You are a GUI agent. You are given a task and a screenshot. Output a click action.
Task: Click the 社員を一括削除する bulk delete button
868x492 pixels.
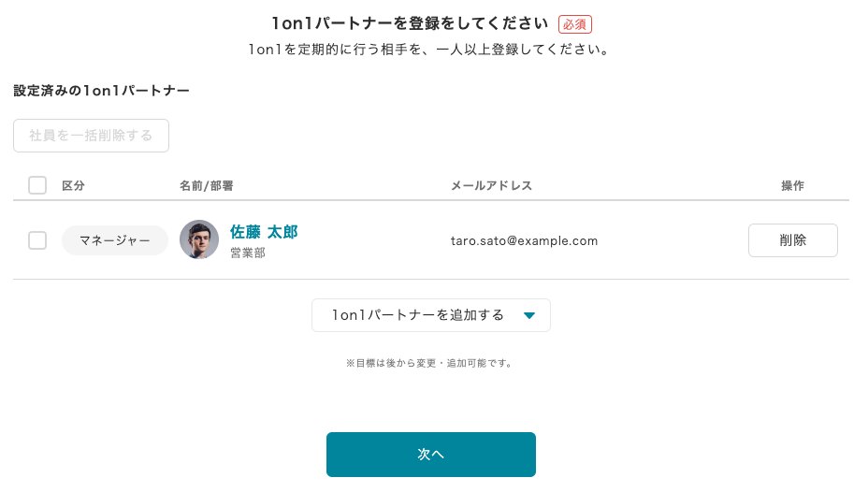point(91,136)
